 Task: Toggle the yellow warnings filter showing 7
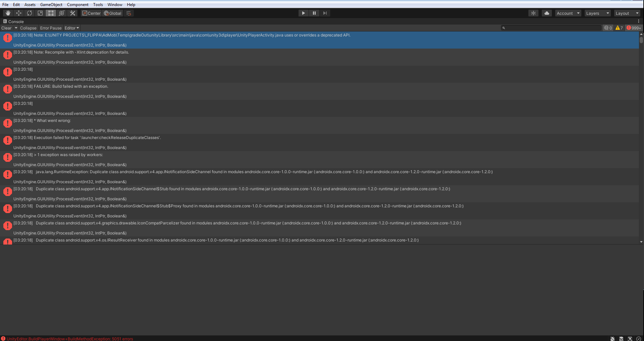point(619,28)
